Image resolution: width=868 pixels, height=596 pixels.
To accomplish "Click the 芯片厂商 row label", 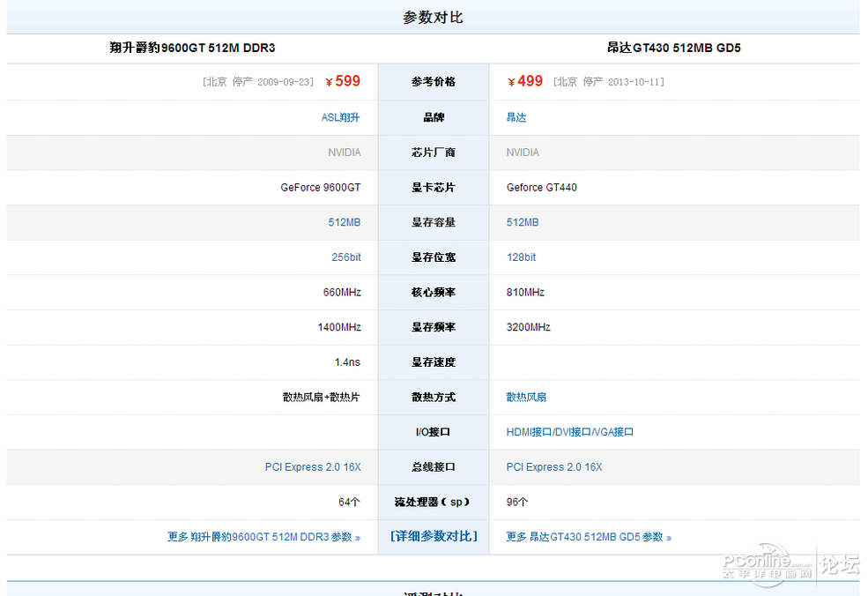I will 434,153.
